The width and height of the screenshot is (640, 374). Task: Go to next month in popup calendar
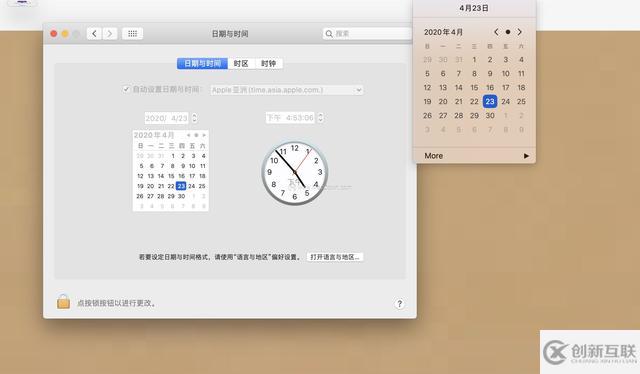coord(520,32)
